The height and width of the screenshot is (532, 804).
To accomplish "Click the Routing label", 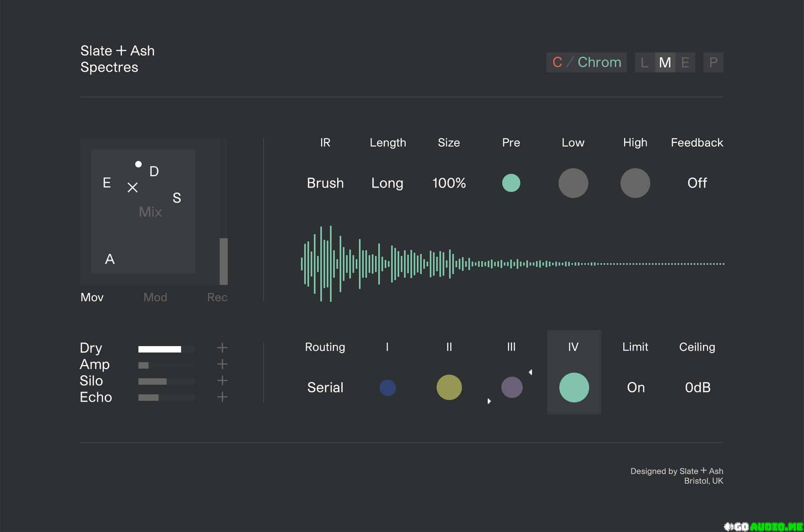I will (x=325, y=347).
